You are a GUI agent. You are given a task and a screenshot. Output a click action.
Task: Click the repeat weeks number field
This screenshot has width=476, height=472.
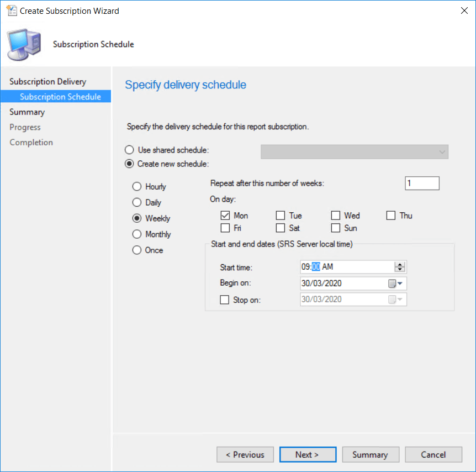click(422, 183)
